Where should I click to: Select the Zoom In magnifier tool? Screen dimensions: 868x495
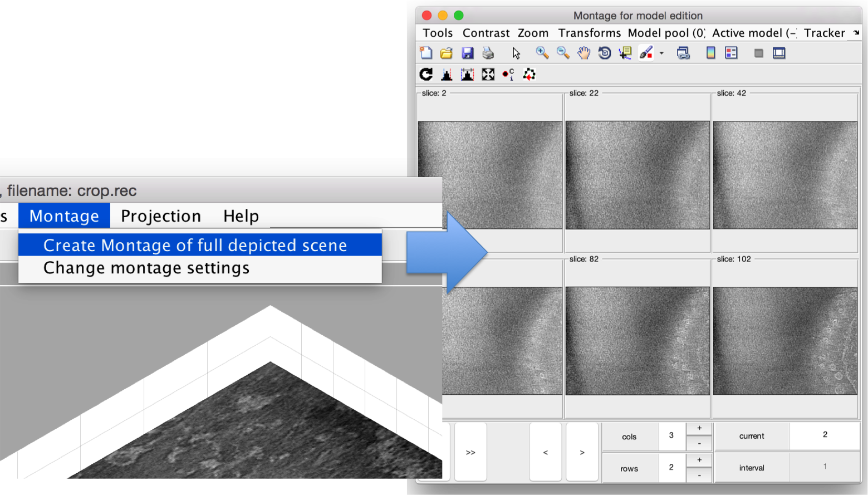tap(542, 53)
